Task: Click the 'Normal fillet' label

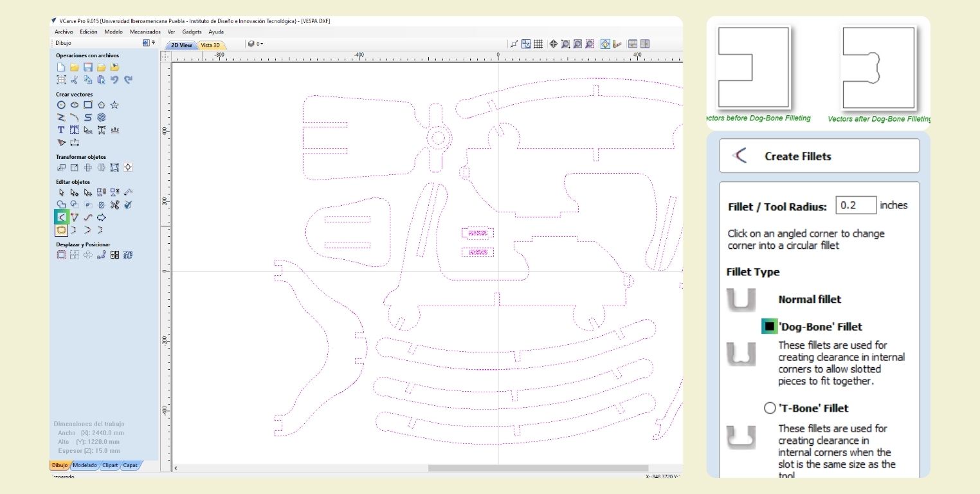Action: 810,299
